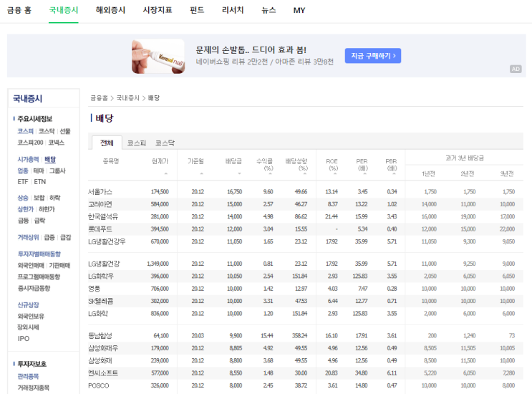The width and height of the screenshot is (532, 394).
Task: Open sidebar 외국인매매 link
Action: pyautogui.click(x=31, y=265)
